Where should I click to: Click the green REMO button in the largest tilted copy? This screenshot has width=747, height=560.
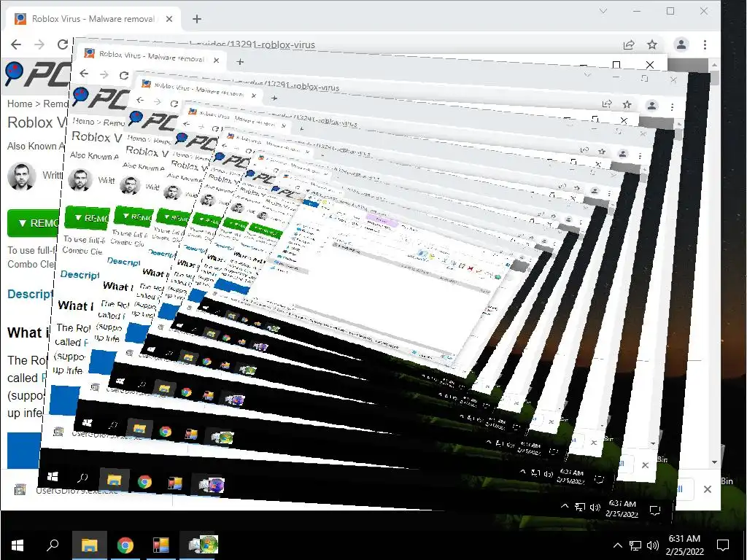[x=88, y=217]
